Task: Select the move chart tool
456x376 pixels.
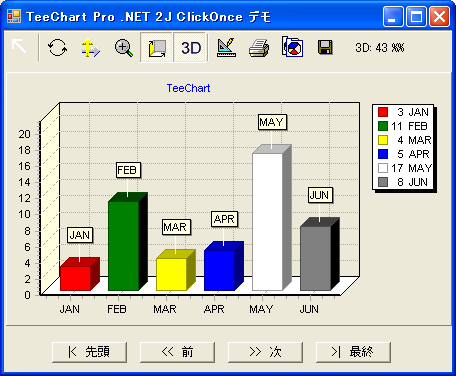Action: (x=90, y=47)
